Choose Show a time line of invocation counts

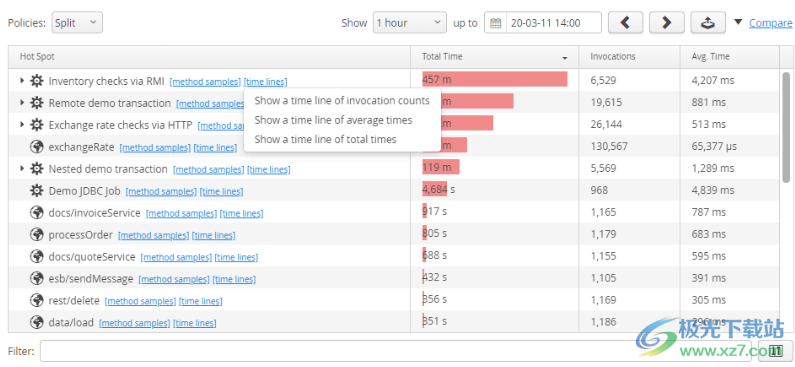(x=342, y=100)
